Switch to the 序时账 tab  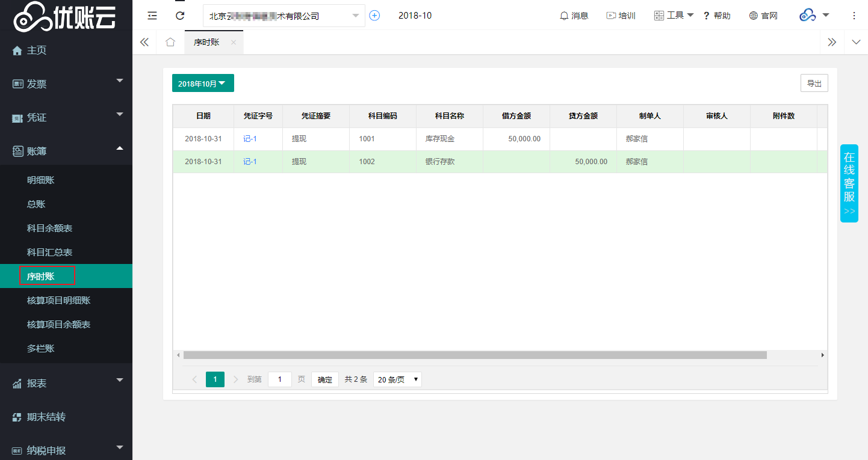[206, 43]
